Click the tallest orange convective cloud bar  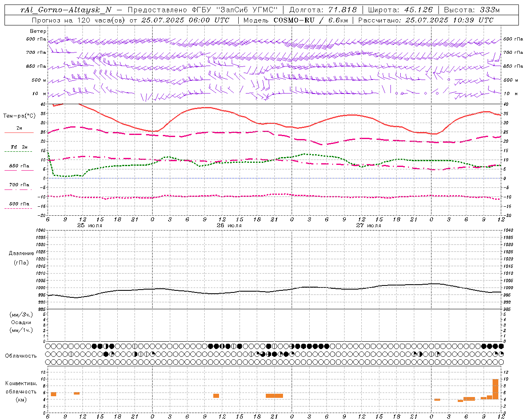point(495,389)
